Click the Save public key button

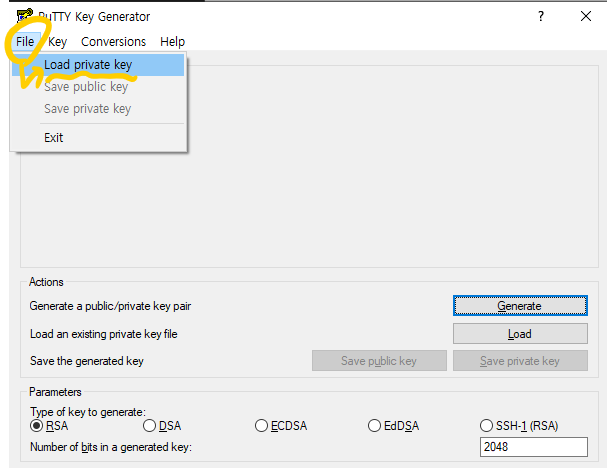click(379, 361)
